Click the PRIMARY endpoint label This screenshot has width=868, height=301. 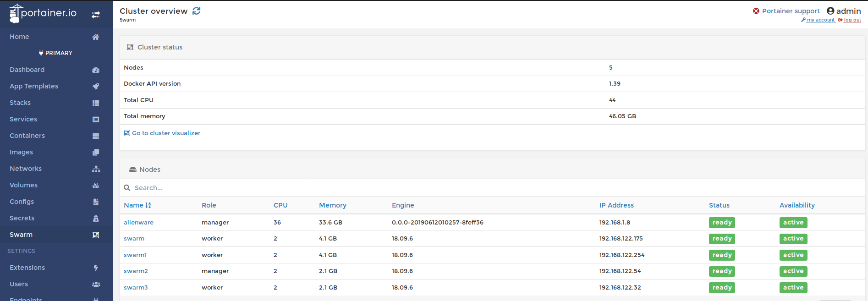point(55,53)
